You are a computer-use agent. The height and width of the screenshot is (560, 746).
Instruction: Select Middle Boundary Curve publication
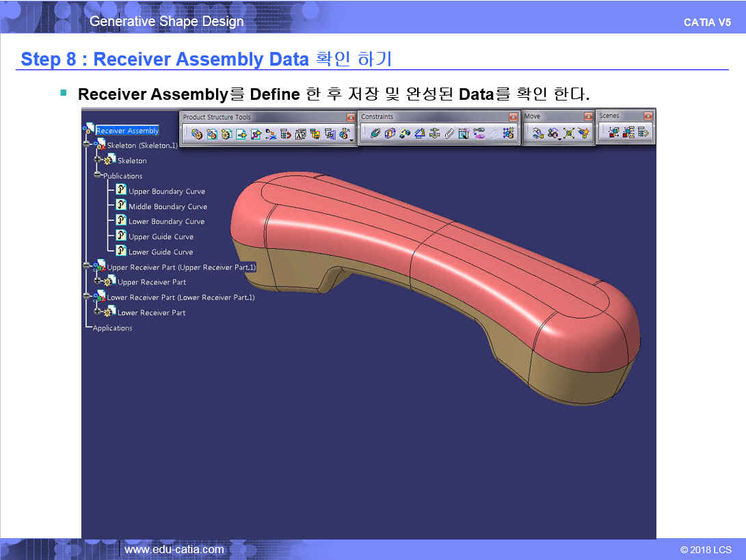click(x=168, y=206)
